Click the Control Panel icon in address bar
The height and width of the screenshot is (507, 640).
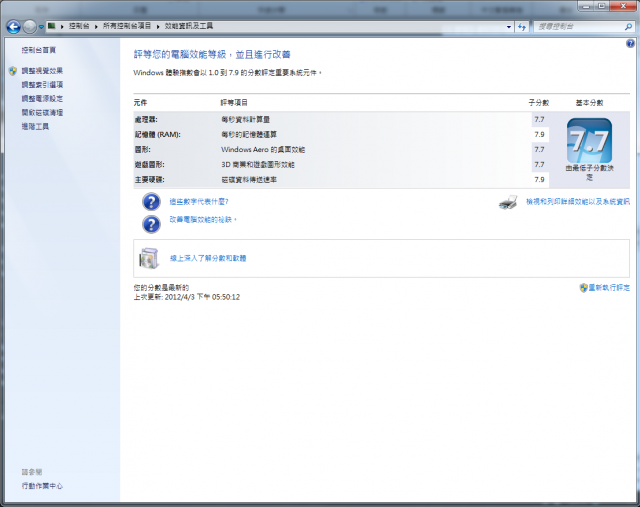point(51,26)
